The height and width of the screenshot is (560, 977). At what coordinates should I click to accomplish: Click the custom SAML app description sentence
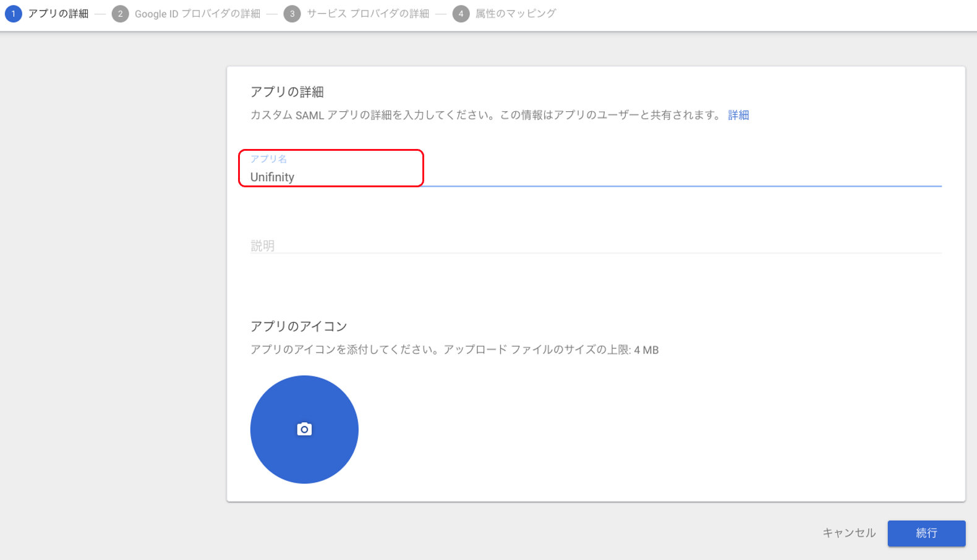(x=485, y=115)
